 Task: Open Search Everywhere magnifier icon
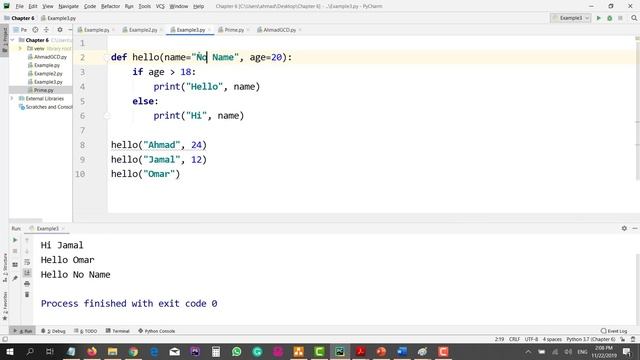tap(634, 18)
